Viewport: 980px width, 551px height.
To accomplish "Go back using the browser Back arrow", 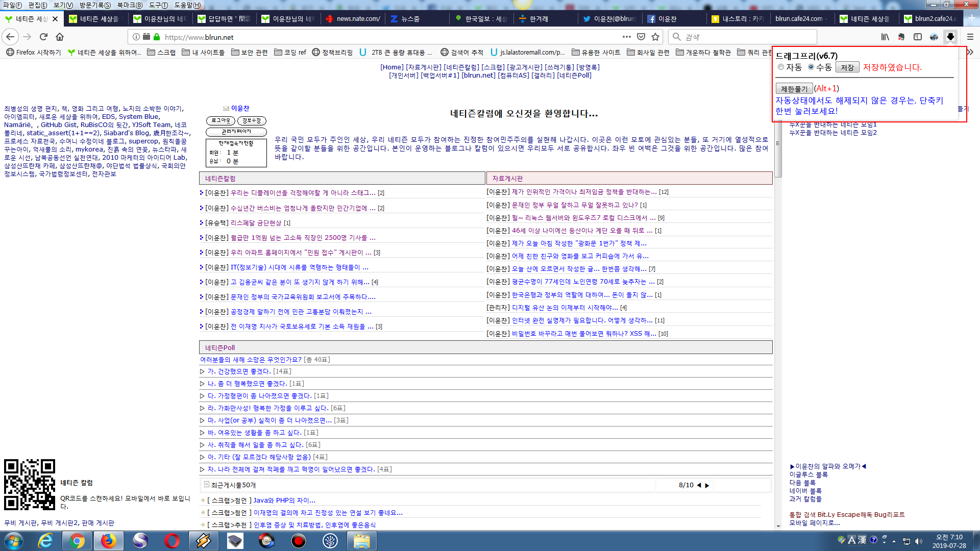I will (x=10, y=37).
